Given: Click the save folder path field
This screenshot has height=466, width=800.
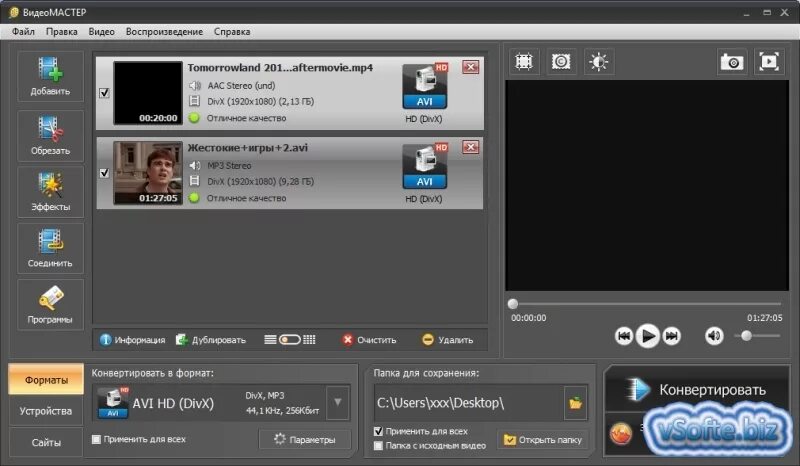Looking at the screenshot, I should (469, 403).
